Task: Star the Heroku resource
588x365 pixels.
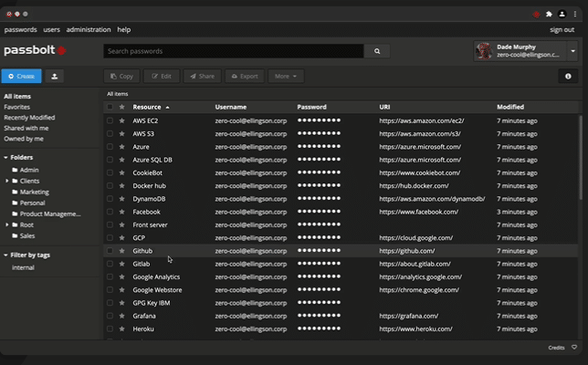Action: coord(121,329)
